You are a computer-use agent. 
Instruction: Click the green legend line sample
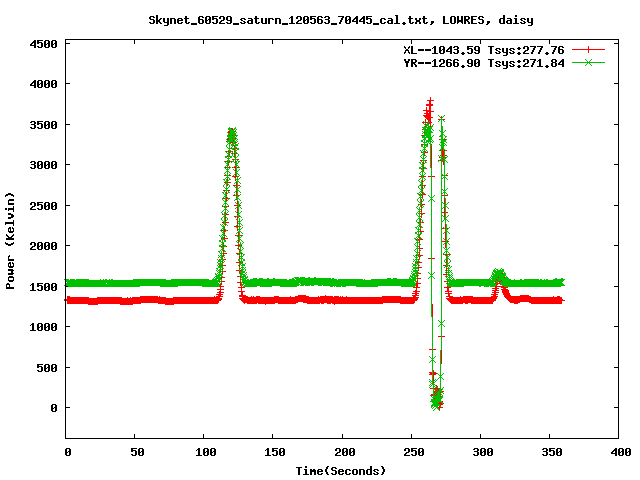click(588, 63)
